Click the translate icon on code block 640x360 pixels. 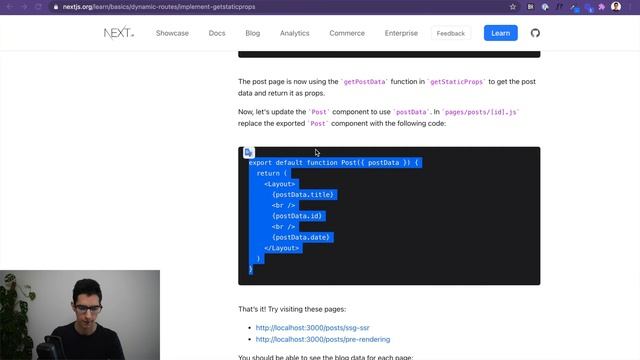point(248,153)
